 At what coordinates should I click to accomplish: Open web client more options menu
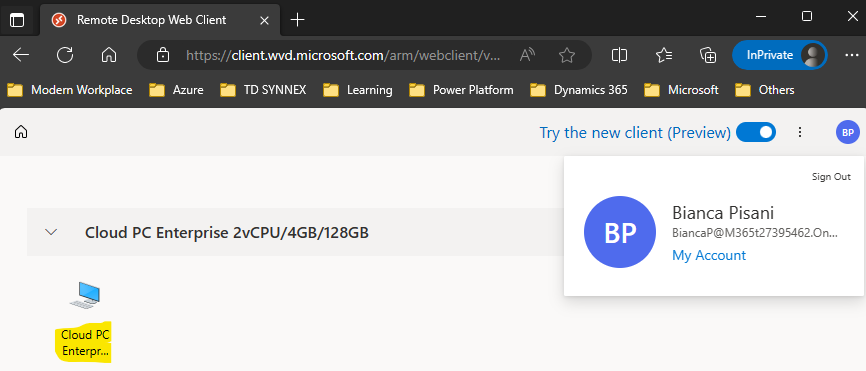(x=800, y=132)
